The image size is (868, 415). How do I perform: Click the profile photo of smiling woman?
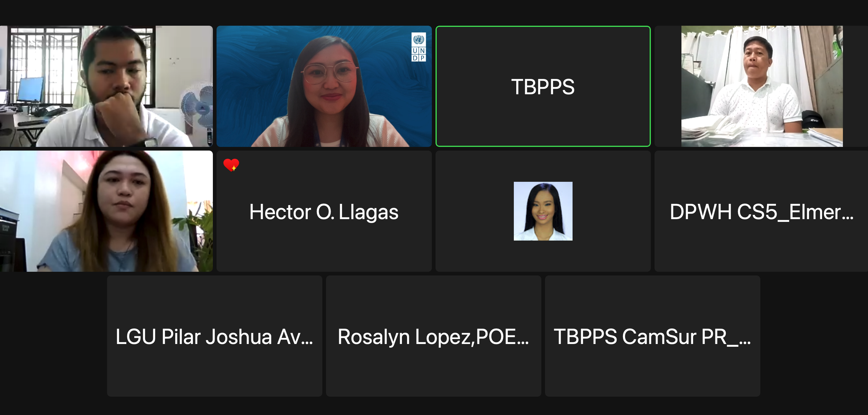543,211
